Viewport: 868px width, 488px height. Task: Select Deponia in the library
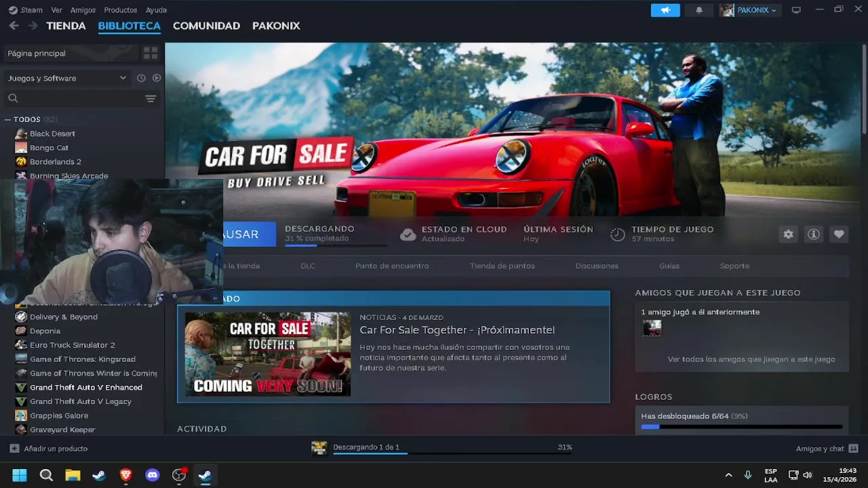tap(45, 331)
